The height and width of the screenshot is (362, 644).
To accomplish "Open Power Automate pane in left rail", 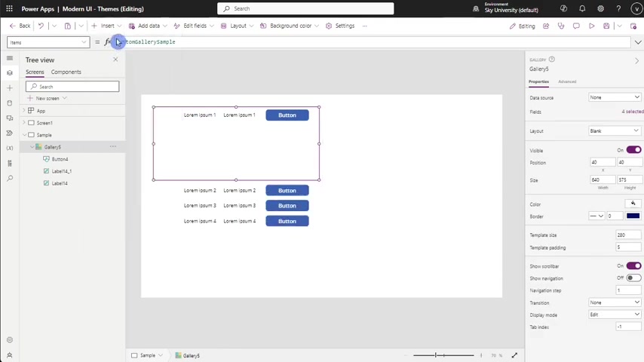I will (9, 133).
